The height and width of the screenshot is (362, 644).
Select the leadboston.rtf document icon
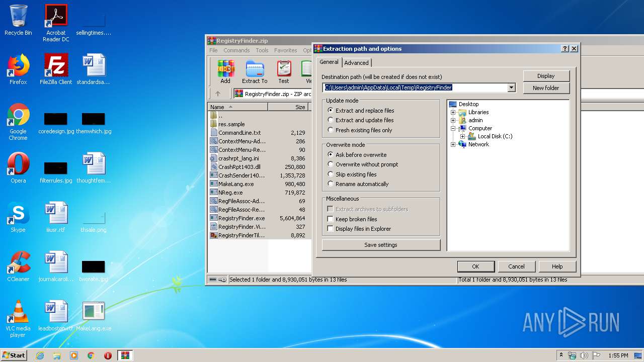56,316
